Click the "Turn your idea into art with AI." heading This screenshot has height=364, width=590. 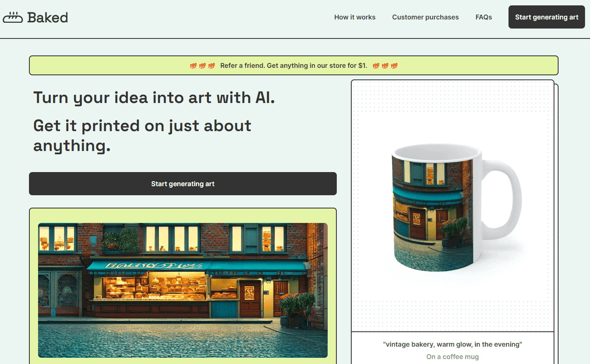point(154,98)
